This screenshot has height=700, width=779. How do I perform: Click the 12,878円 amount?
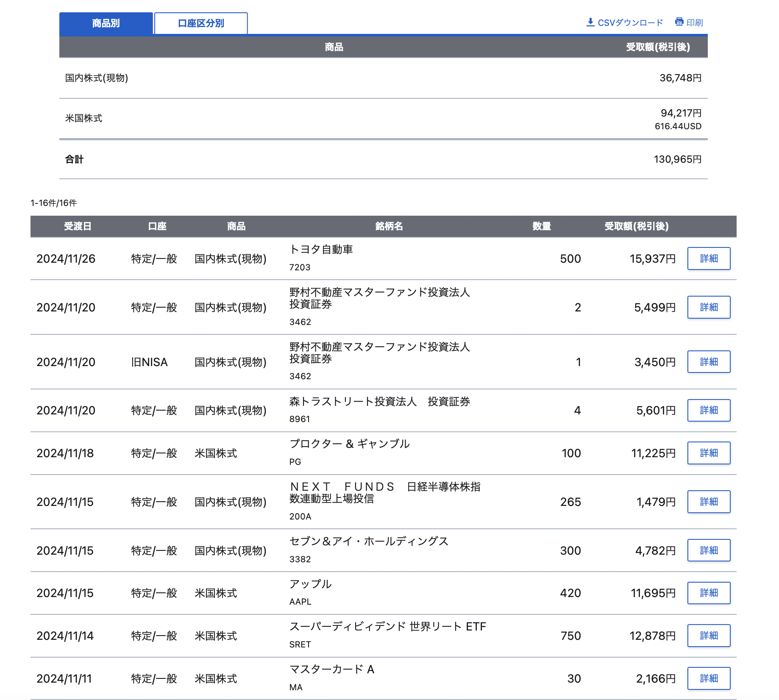point(653,636)
